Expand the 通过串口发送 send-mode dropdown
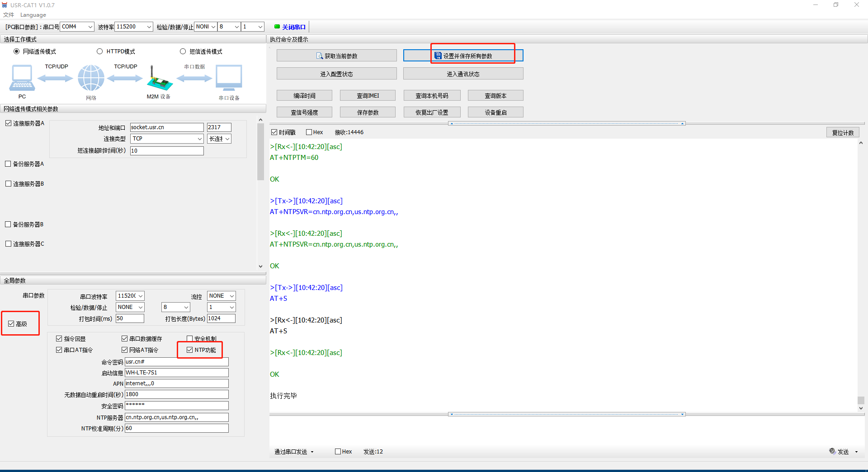 [294, 452]
